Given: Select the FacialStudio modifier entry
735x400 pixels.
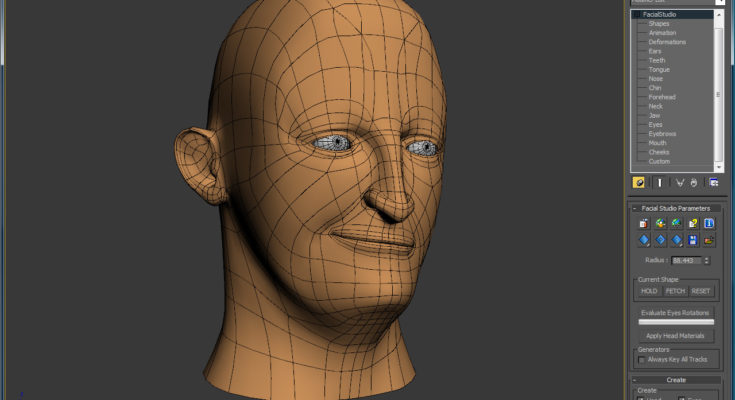Looking at the screenshot, I should pos(659,15).
